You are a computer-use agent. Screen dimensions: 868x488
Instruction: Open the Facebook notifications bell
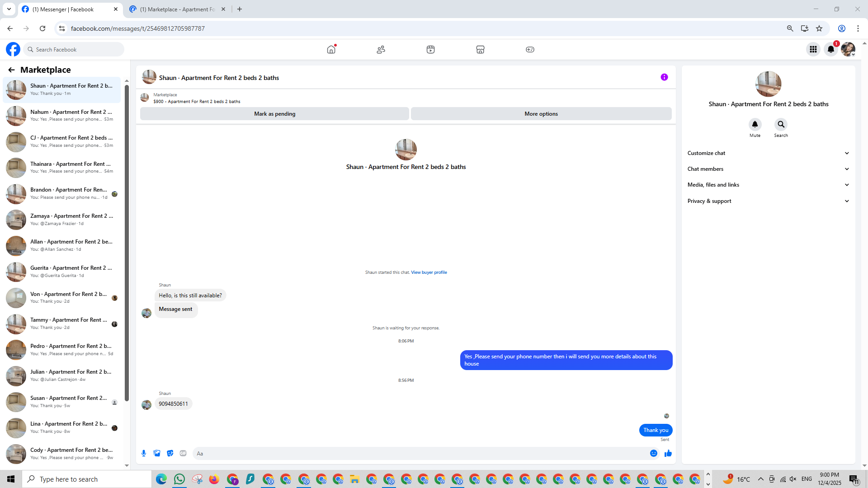[x=830, y=50]
